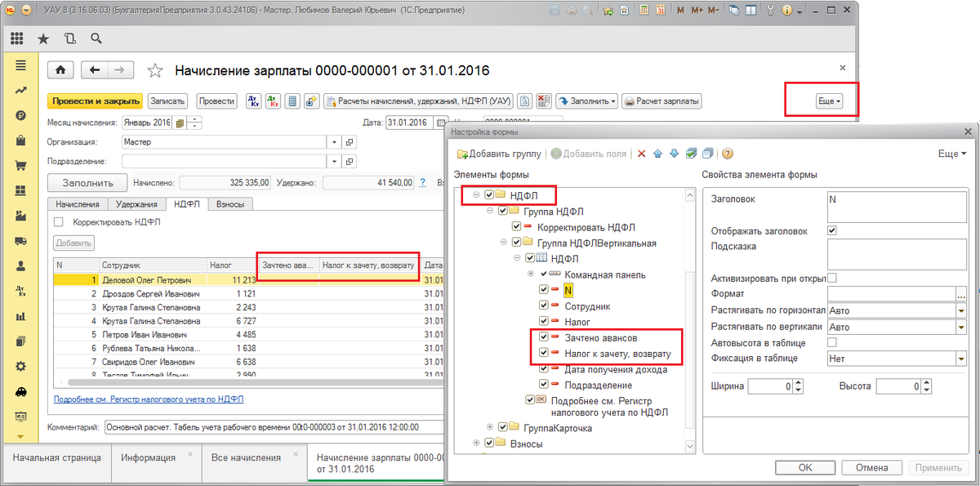Move element down with blue down arrow
The width and height of the screenshot is (980, 486).
675,154
